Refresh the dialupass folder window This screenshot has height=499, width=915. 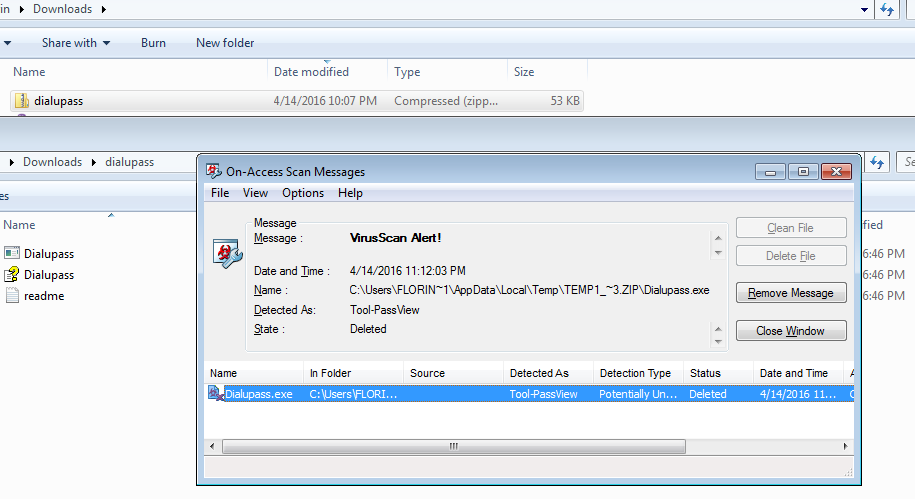point(877,162)
